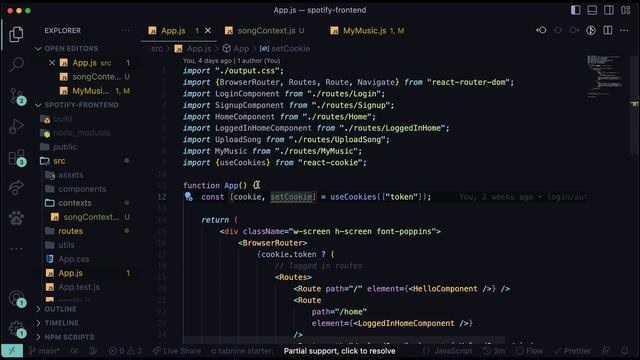Click the src breadcrumb segment

tap(157, 49)
